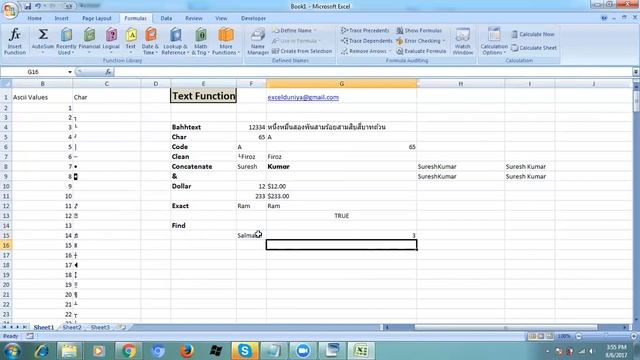
Task: Switch to the Insert tab
Action: (62, 18)
